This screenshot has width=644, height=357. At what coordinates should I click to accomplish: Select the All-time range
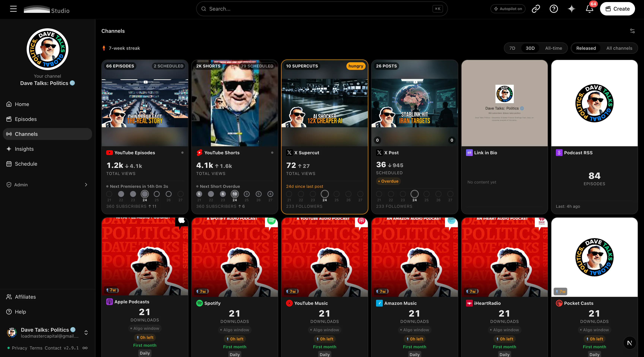(x=553, y=48)
